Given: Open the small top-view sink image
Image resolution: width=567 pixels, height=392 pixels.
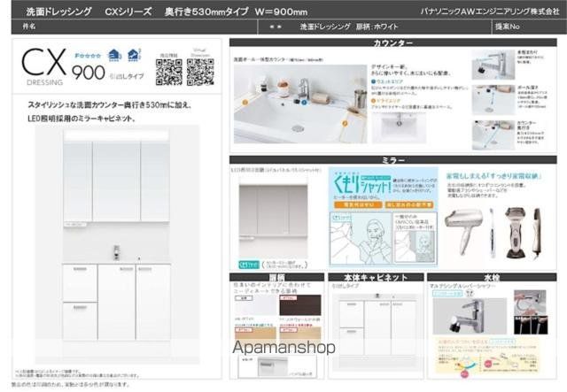Looking at the screenshot, I should [x=399, y=127].
